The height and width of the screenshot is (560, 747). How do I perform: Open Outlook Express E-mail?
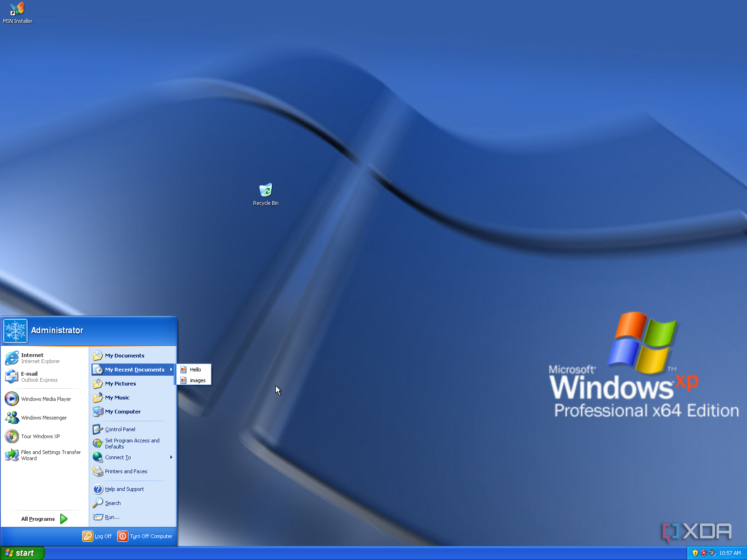pyautogui.click(x=45, y=377)
